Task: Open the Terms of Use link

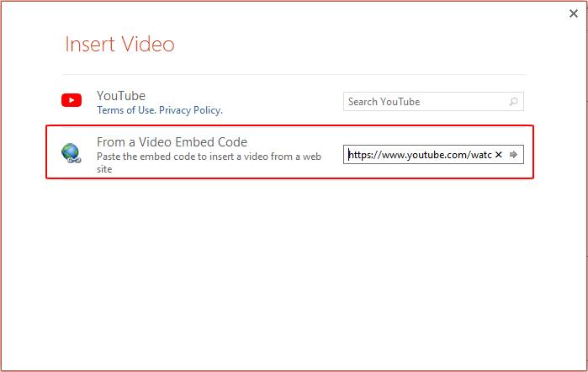Action: point(126,110)
